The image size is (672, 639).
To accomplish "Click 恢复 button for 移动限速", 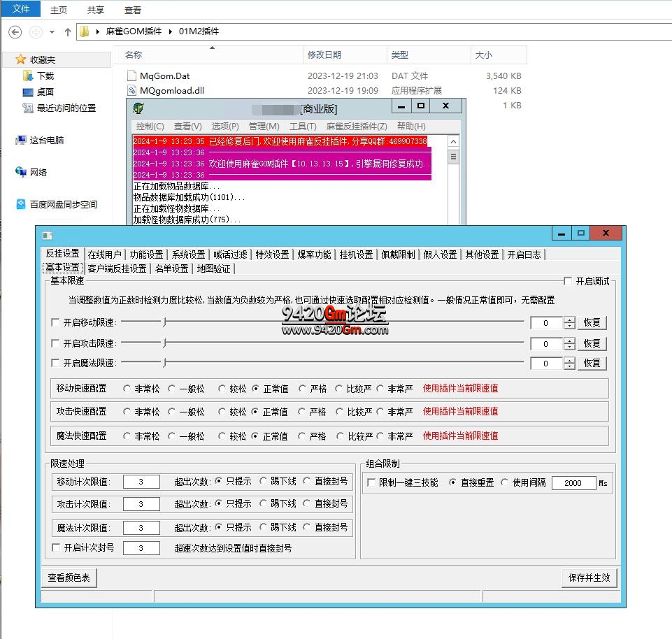I will 592,323.
